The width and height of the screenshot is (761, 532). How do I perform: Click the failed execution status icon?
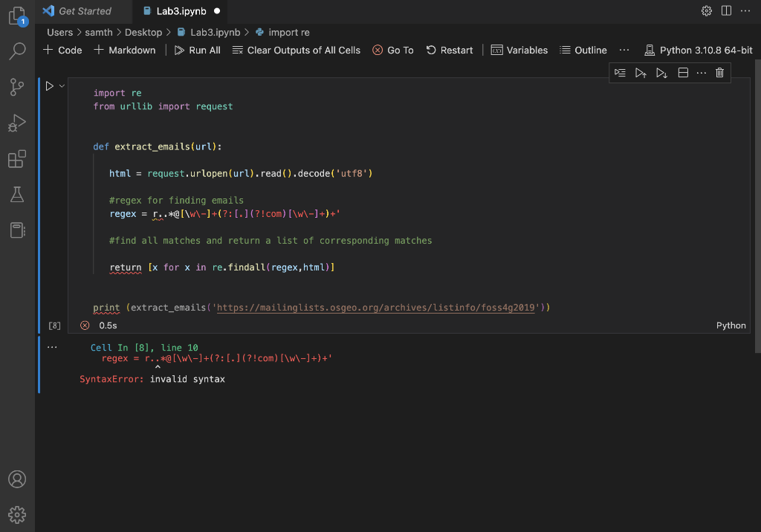(x=85, y=325)
